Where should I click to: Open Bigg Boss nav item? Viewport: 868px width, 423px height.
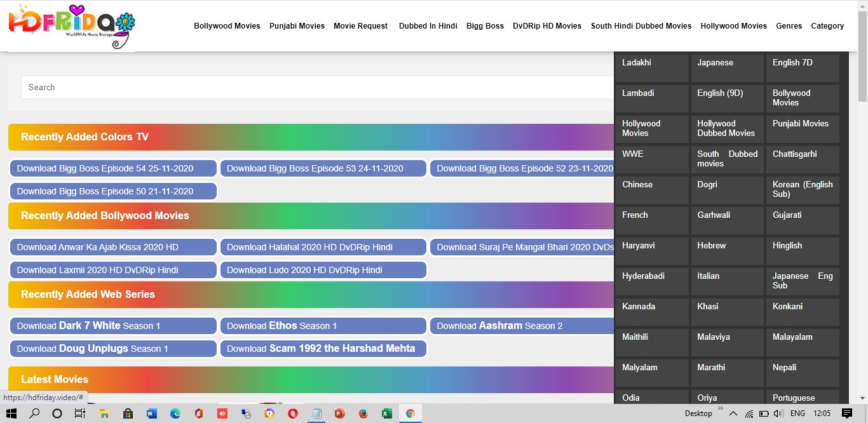point(485,26)
